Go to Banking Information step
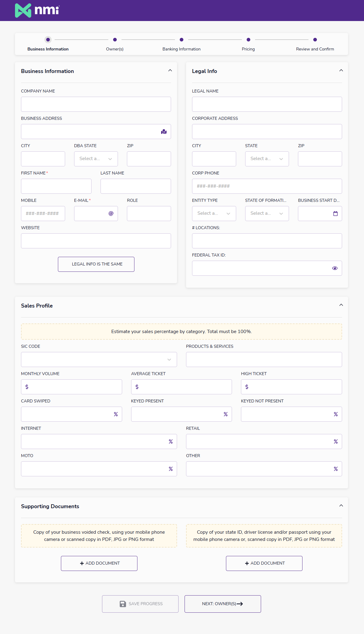This screenshot has width=364, height=634. pos(182,44)
